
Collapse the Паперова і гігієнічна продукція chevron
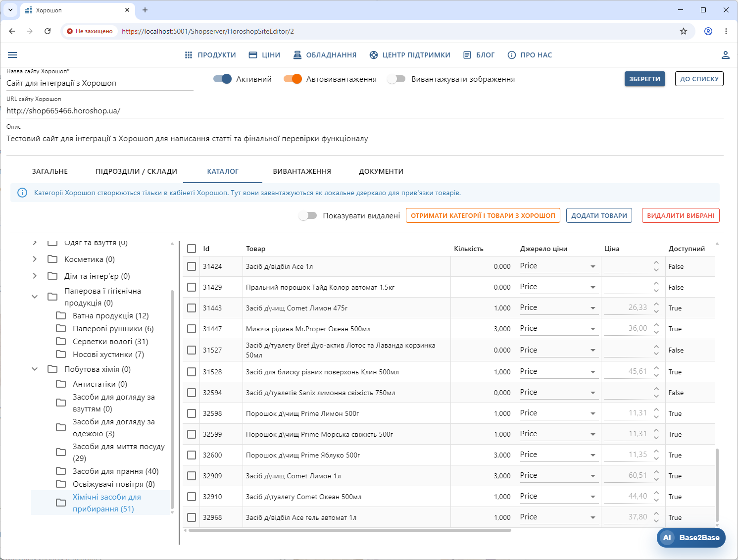(x=34, y=297)
